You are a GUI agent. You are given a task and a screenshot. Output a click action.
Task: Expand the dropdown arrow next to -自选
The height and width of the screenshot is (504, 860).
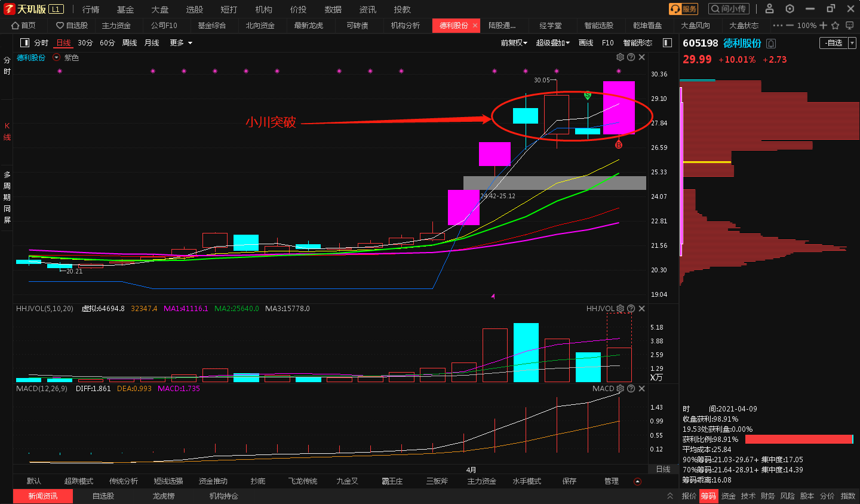[852, 43]
